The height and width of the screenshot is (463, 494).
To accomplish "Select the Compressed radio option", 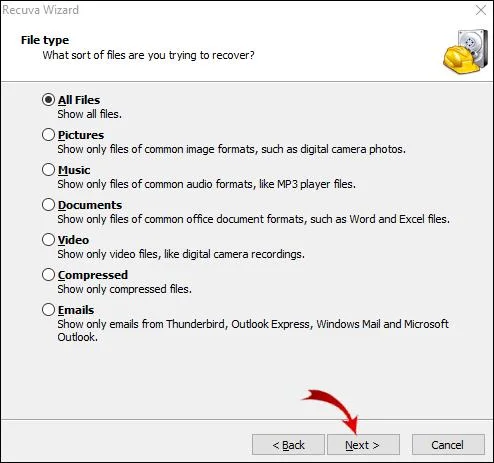I will click(x=48, y=275).
